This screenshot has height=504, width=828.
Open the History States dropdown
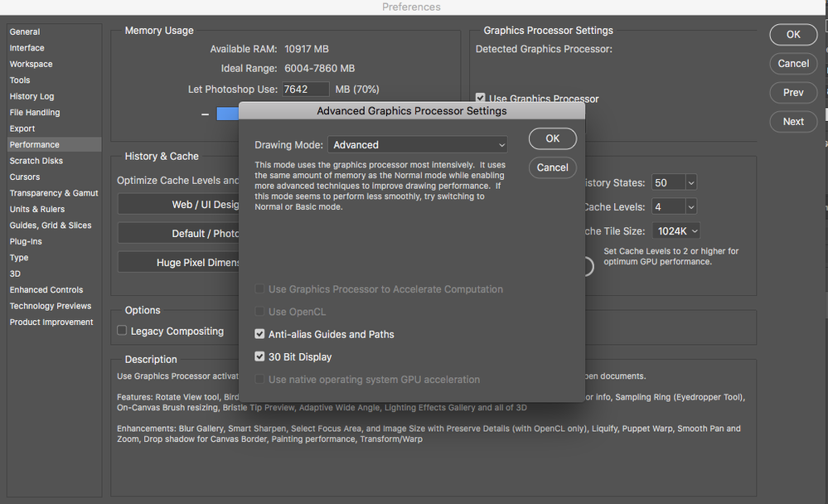(x=674, y=182)
